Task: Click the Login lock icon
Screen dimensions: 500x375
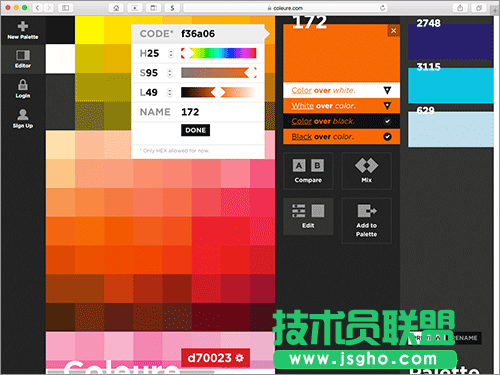Action: 23,85
